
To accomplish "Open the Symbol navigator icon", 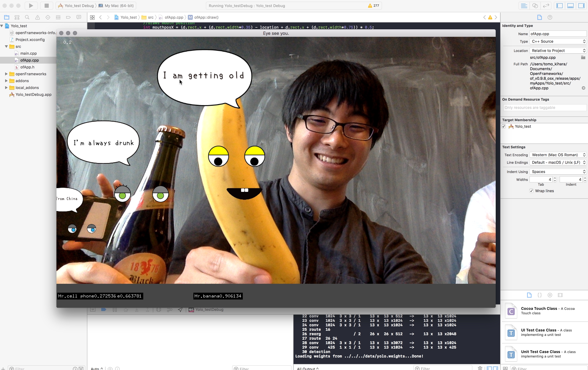I will pos(17,17).
